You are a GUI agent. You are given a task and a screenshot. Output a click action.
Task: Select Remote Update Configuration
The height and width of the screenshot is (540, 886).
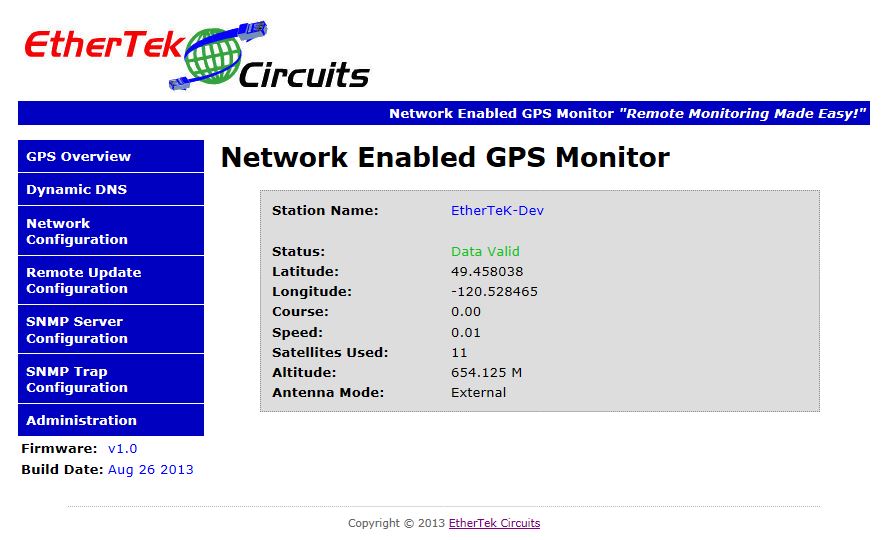(111, 280)
